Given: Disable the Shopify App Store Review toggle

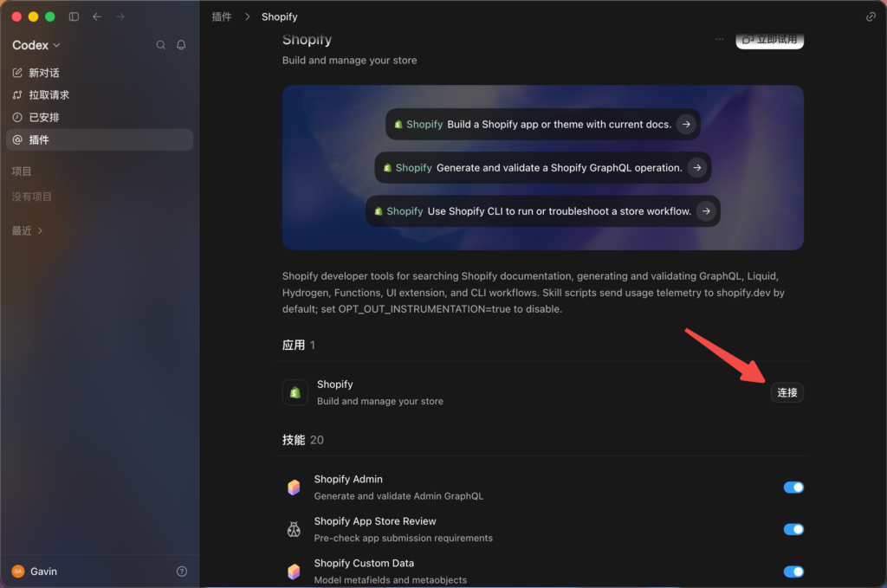Looking at the screenshot, I should 793,529.
